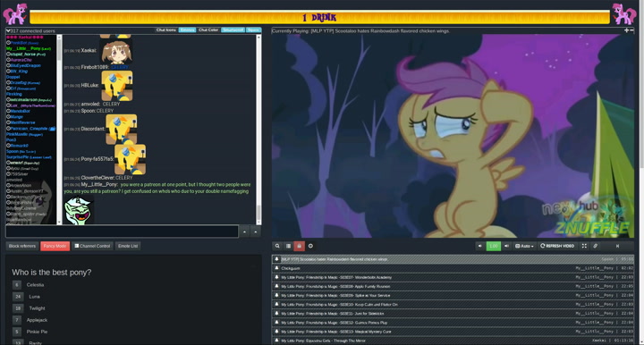Click the Refresh Video button
This screenshot has width=644, height=345.
(557, 246)
